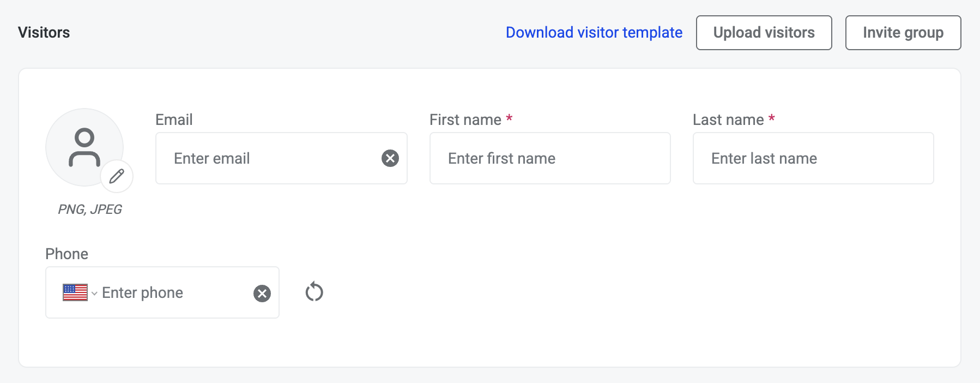This screenshot has width=980, height=383.
Task: Focus the Enter first name field
Action: 549,158
